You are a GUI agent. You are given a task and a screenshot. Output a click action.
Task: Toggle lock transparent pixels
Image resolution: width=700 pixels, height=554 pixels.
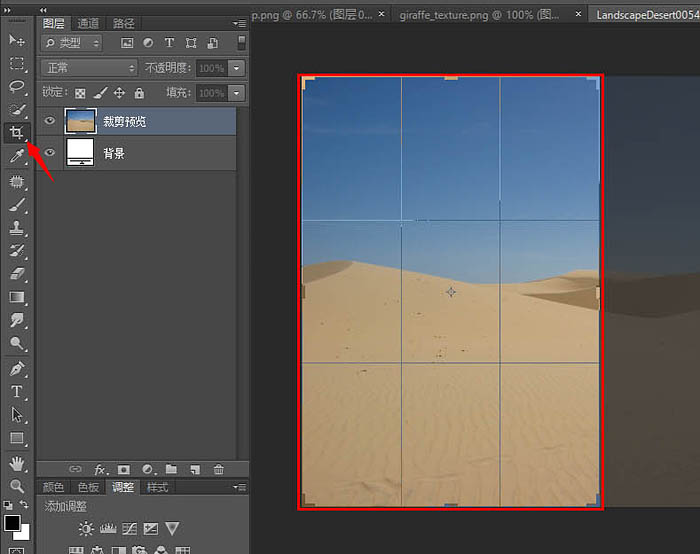[x=80, y=93]
